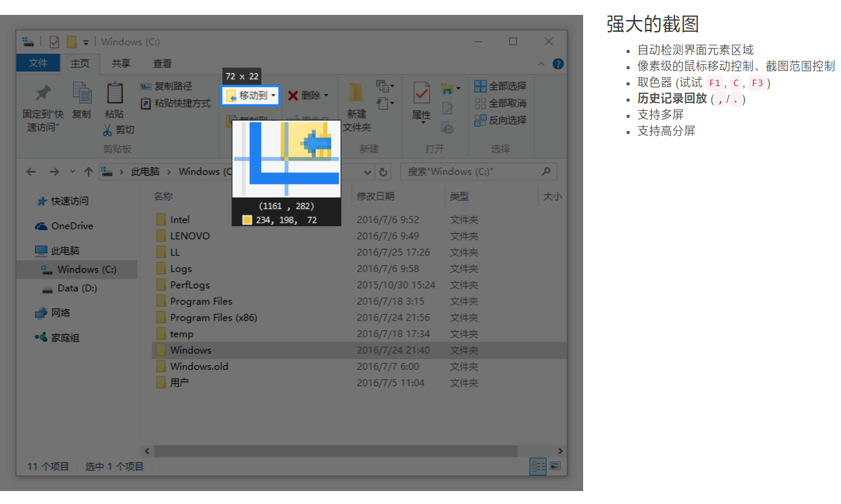Image resolution: width=841 pixels, height=504 pixels.
Task: Expand the address bar history dropdown chevron
Action: tap(368, 172)
